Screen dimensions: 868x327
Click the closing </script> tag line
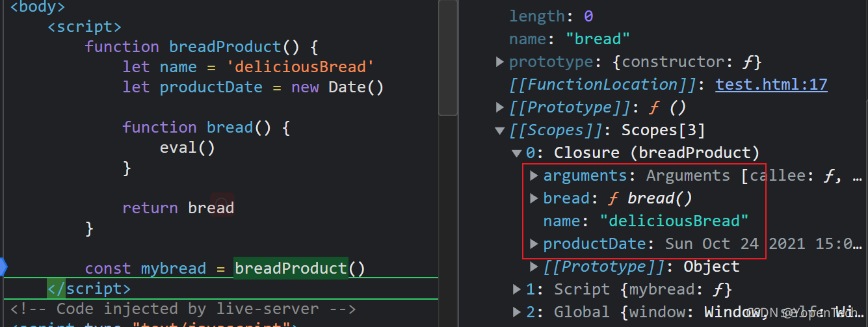point(89,288)
